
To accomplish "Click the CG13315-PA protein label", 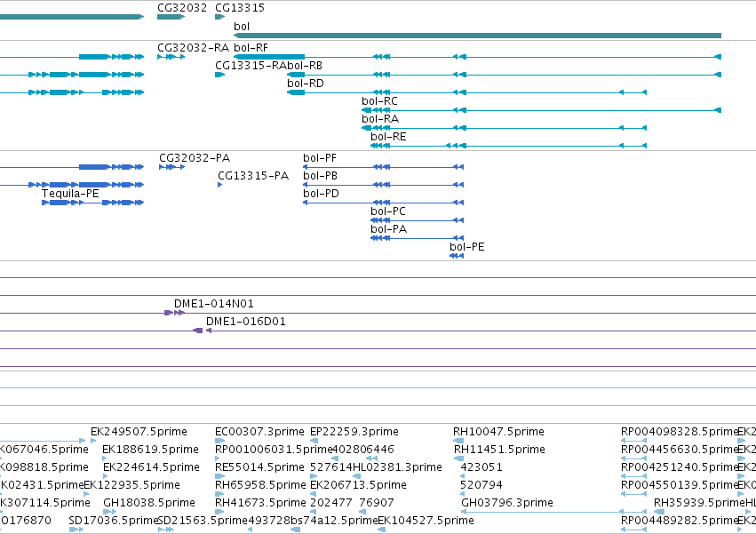I will click(253, 176).
